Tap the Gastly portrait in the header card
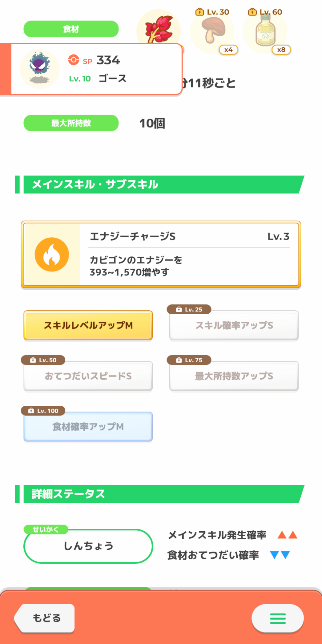 coord(40,69)
